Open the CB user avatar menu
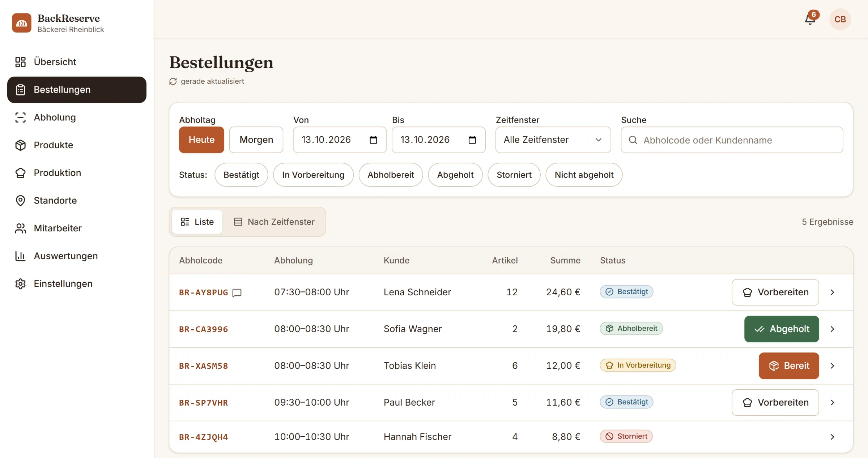Viewport: 868px width, 458px height. pyautogui.click(x=840, y=19)
